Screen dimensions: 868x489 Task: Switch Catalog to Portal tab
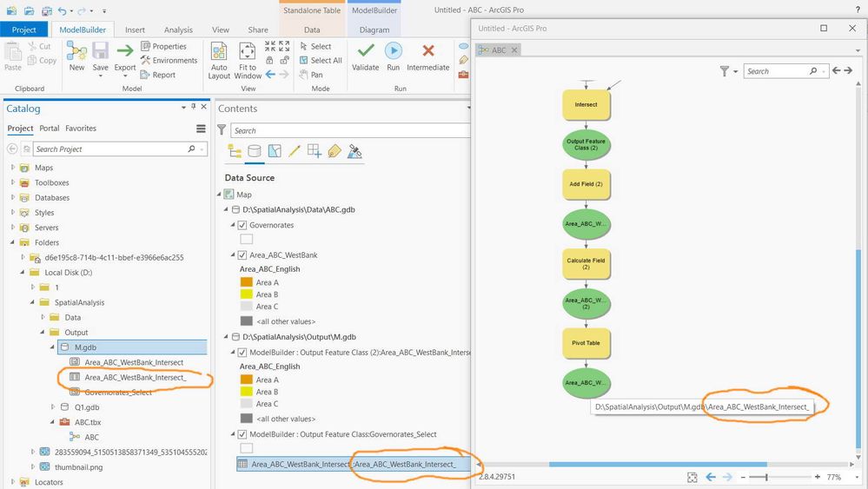pyautogui.click(x=50, y=129)
